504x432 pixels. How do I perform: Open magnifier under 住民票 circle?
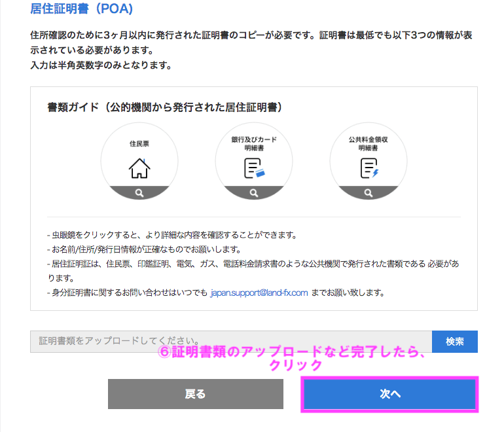tap(139, 193)
